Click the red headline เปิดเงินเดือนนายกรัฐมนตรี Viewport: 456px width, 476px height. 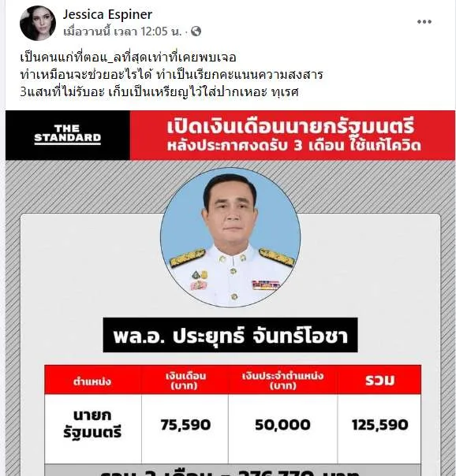(290, 127)
